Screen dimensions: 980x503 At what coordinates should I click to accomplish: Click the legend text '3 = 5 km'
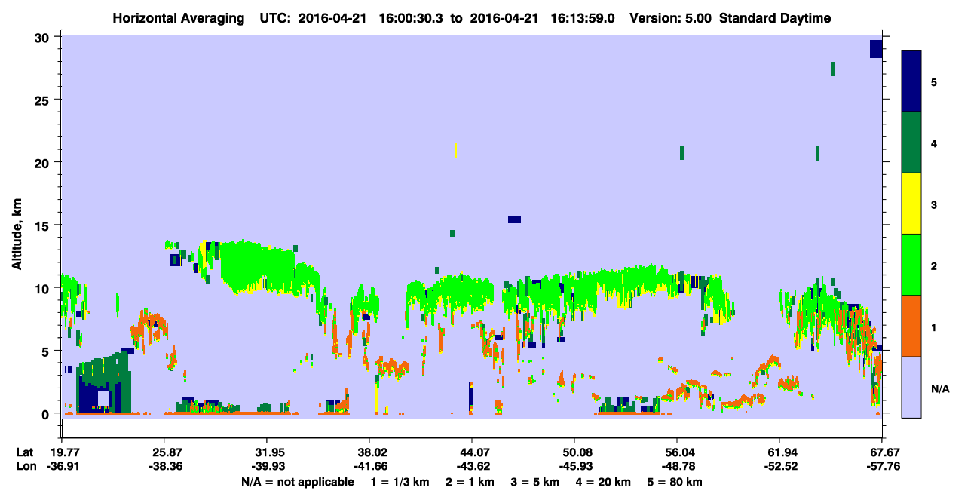tap(534, 482)
